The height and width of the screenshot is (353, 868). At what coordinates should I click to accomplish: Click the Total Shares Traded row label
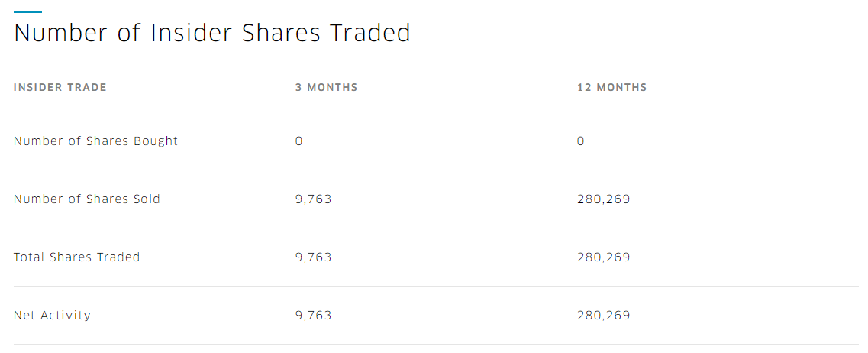click(77, 257)
